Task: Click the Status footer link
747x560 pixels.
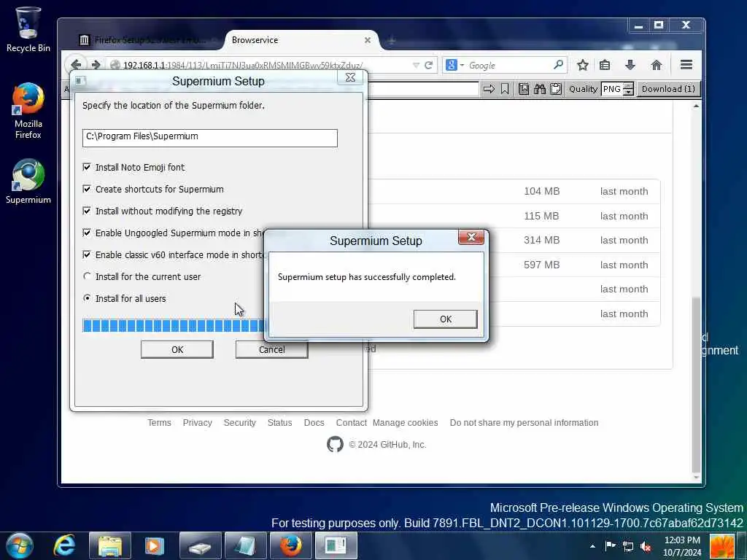Action: pyautogui.click(x=279, y=423)
